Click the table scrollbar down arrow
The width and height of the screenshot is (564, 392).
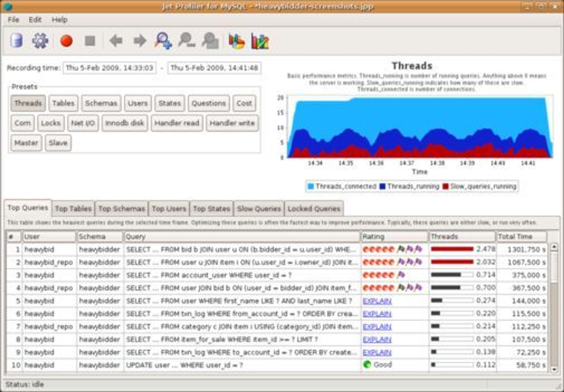coord(554,369)
